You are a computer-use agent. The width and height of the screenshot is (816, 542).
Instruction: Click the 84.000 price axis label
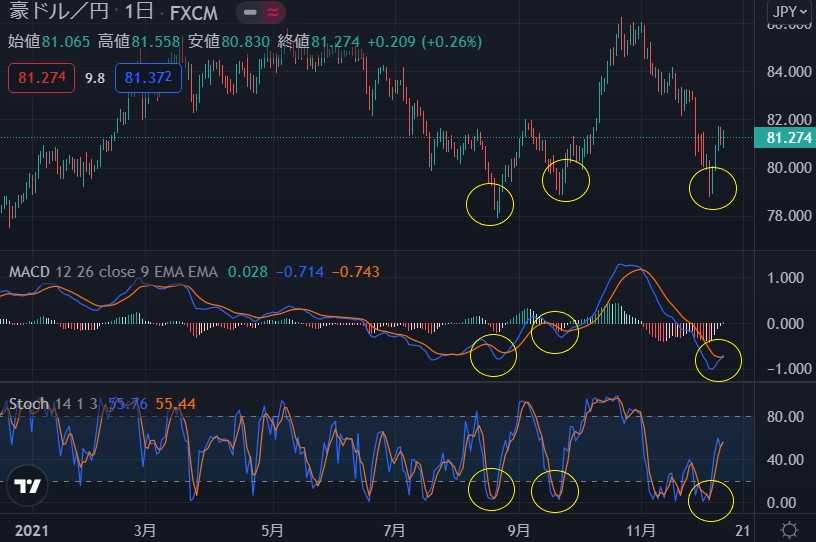[x=789, y=71]
